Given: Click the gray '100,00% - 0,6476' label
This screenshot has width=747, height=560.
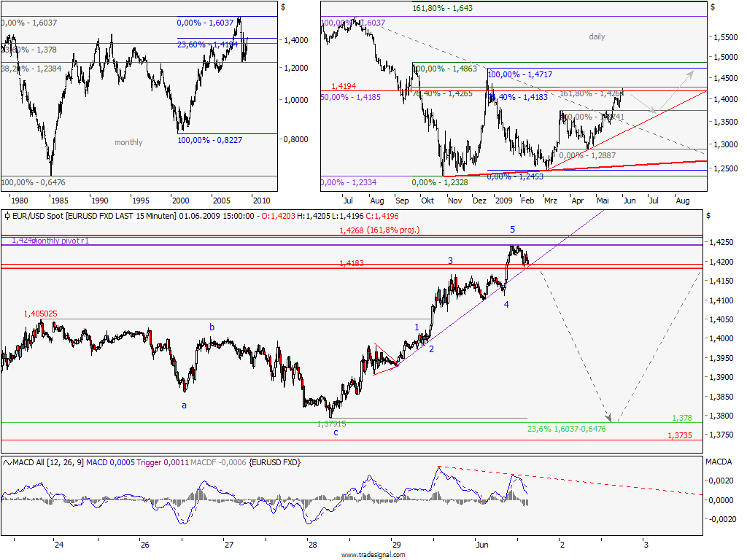Looking at the screenshot, I should [34, 182].
